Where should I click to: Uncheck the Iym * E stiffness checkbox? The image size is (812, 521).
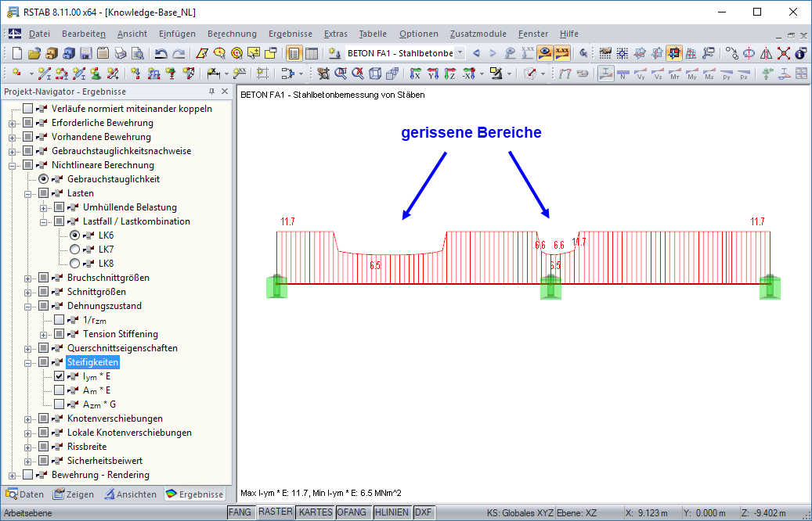[59, 376]
